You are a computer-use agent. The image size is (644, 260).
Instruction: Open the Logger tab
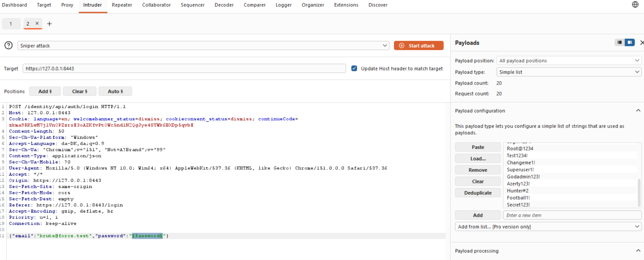(x=284, y=5)
